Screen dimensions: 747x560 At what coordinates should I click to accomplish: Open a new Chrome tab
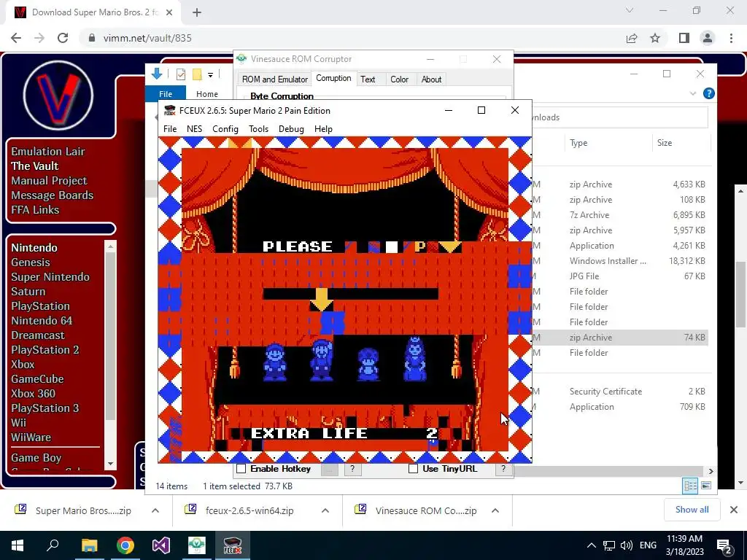coord(197,13)
